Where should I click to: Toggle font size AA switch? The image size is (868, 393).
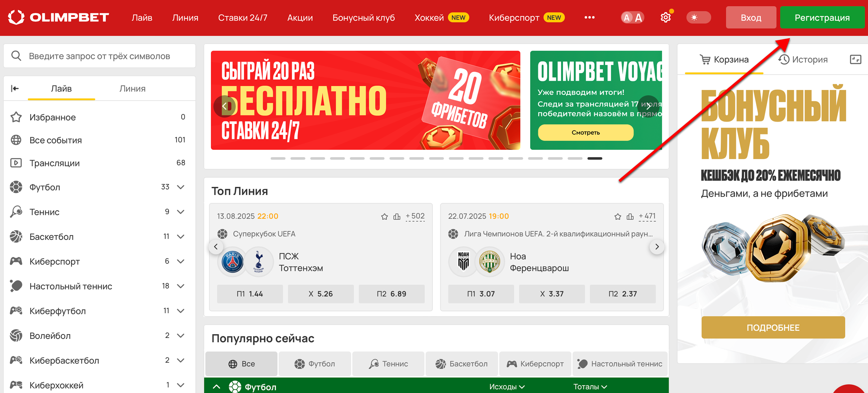(x=633, y=17)
